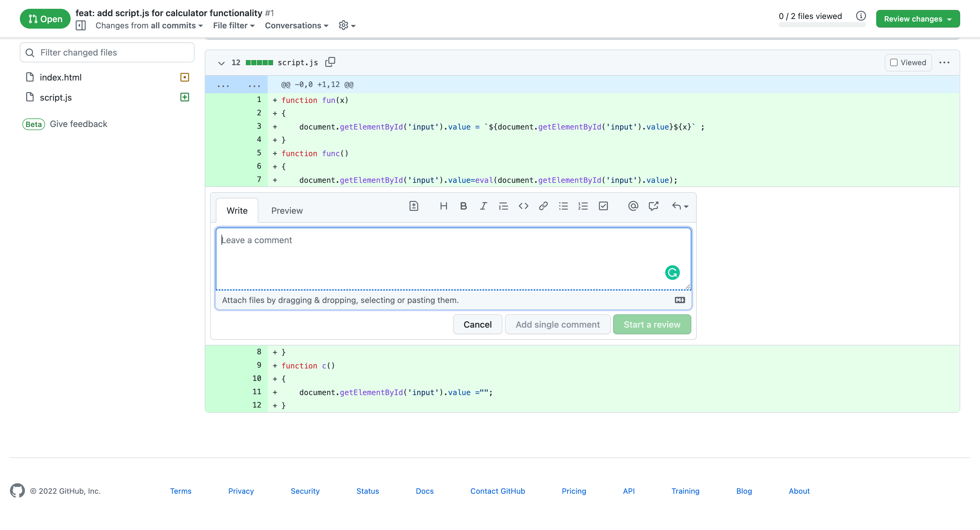Insert a task list

point(603,206)
